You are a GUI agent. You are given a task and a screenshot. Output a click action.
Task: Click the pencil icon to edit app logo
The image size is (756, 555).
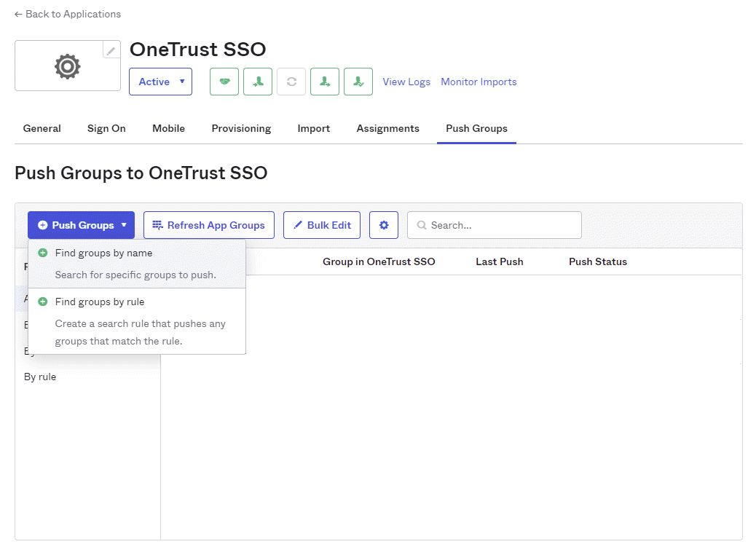point(111,50)
